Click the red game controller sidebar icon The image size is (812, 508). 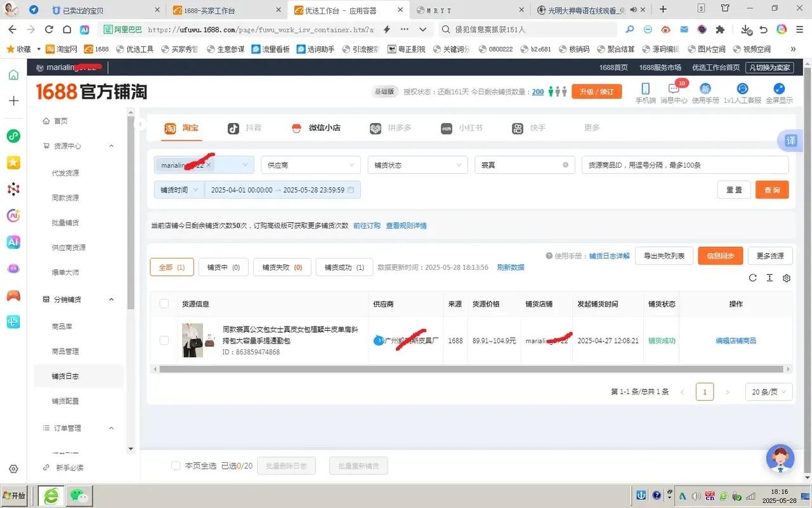click(x=13, y=296)
